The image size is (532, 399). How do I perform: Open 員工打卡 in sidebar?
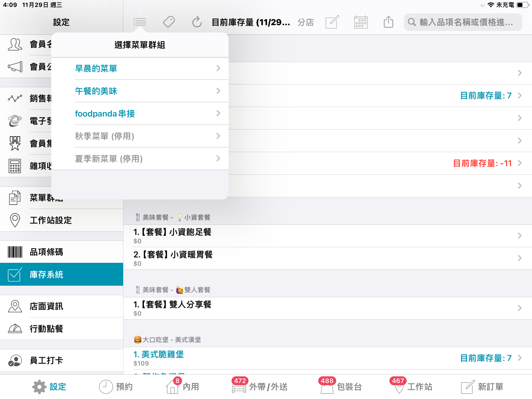click(62, 360)
